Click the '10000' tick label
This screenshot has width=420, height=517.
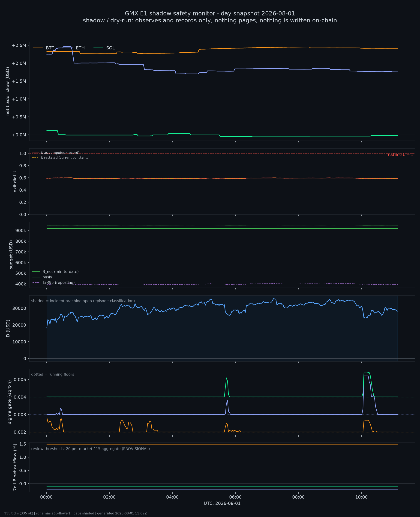tap(20, 342)
